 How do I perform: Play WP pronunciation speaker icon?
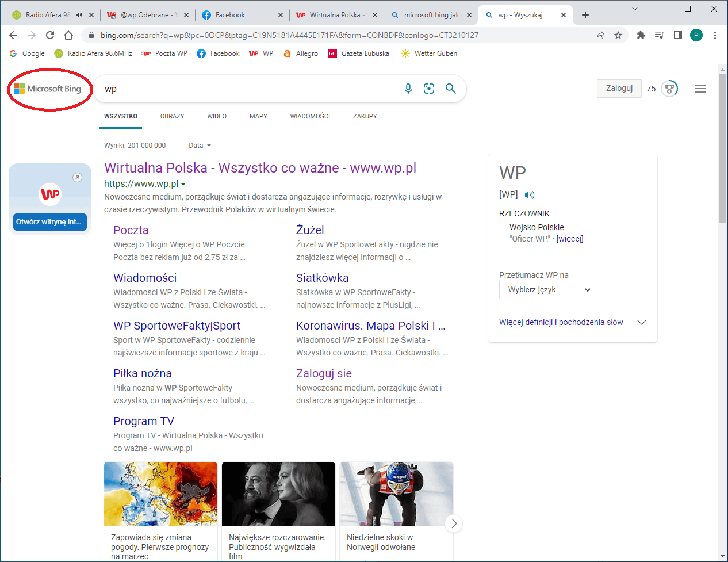[530, 195]
